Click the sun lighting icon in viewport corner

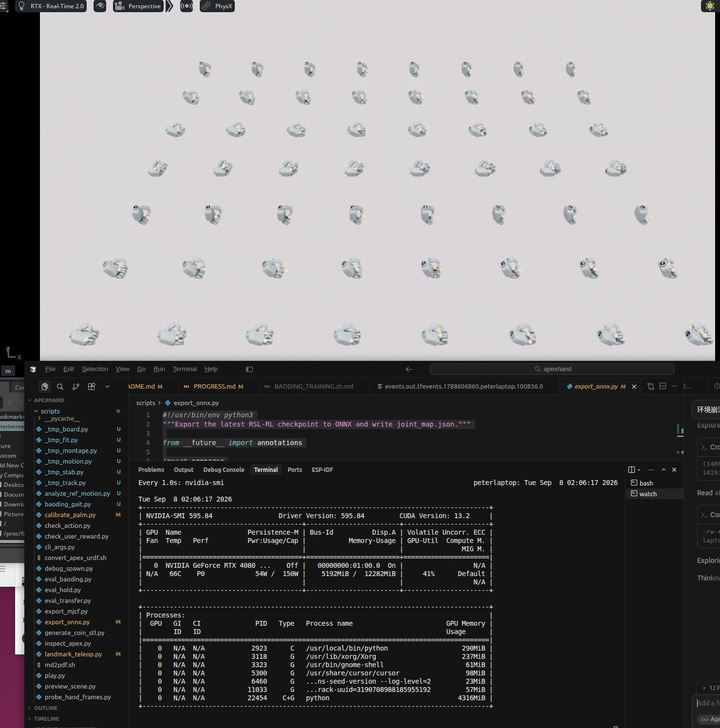pyautogui.click(x=709, y=6)
